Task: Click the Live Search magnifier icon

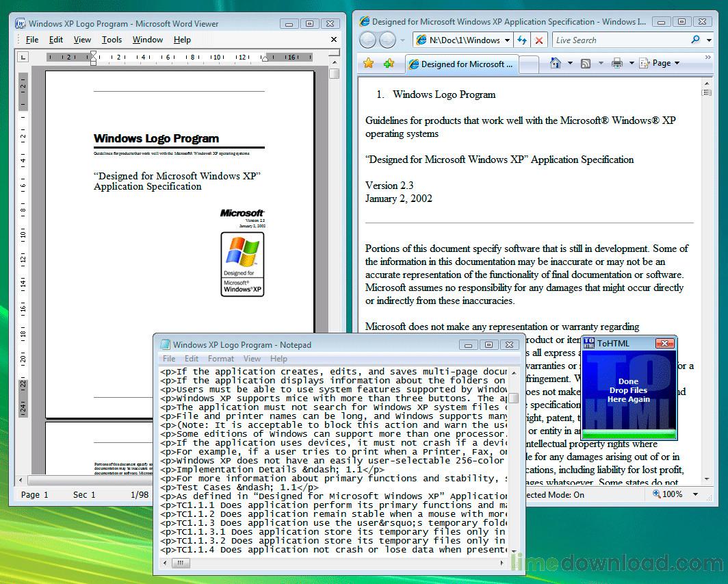Action: click(696, 40)
